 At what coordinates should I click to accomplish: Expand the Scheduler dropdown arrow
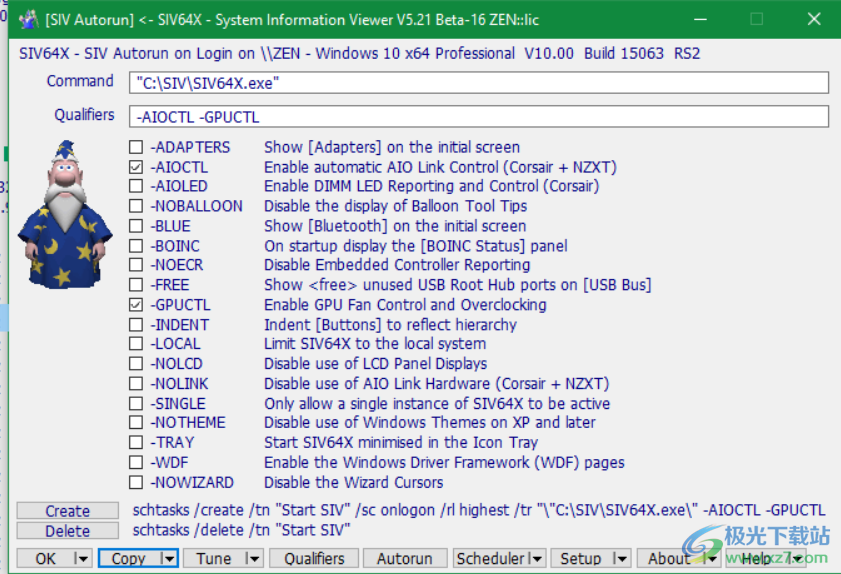tap(536, 558)
